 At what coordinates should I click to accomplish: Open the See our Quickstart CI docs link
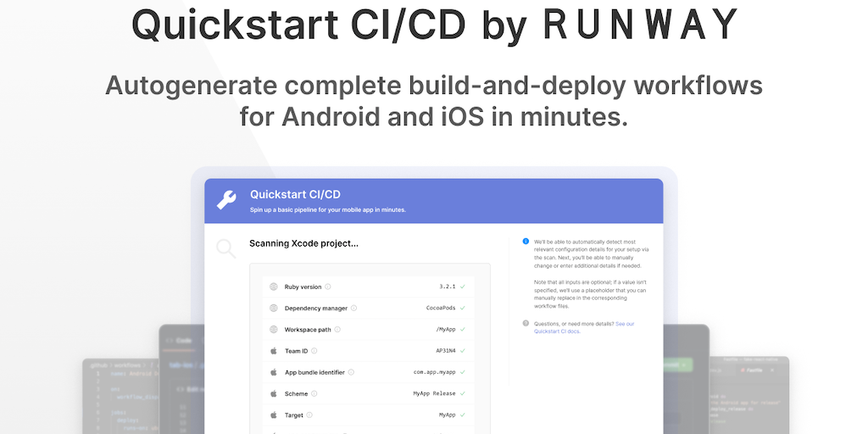(x=584, y=327)
